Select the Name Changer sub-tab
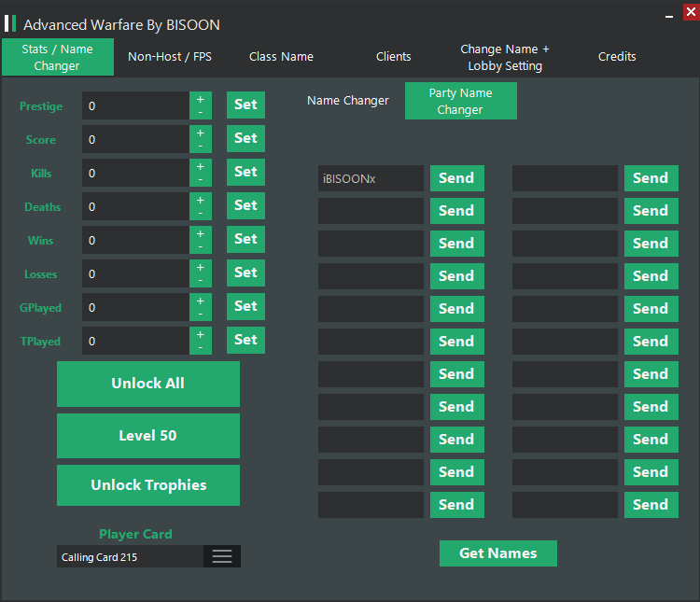This screenshot has height=602, width=700. [x=348, y=101]
